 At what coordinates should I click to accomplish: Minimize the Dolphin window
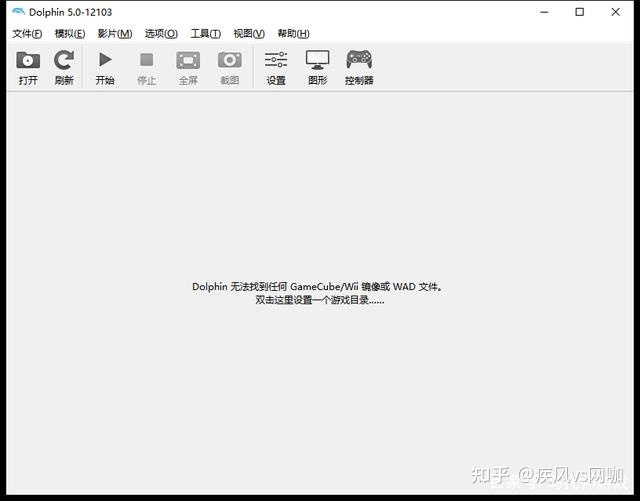(544, 12)
